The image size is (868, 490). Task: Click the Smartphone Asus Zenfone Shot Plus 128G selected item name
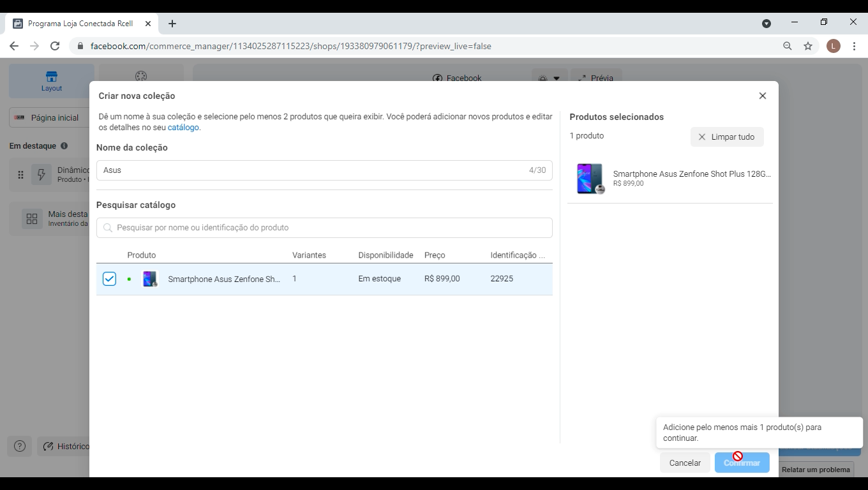click(692, 174)
